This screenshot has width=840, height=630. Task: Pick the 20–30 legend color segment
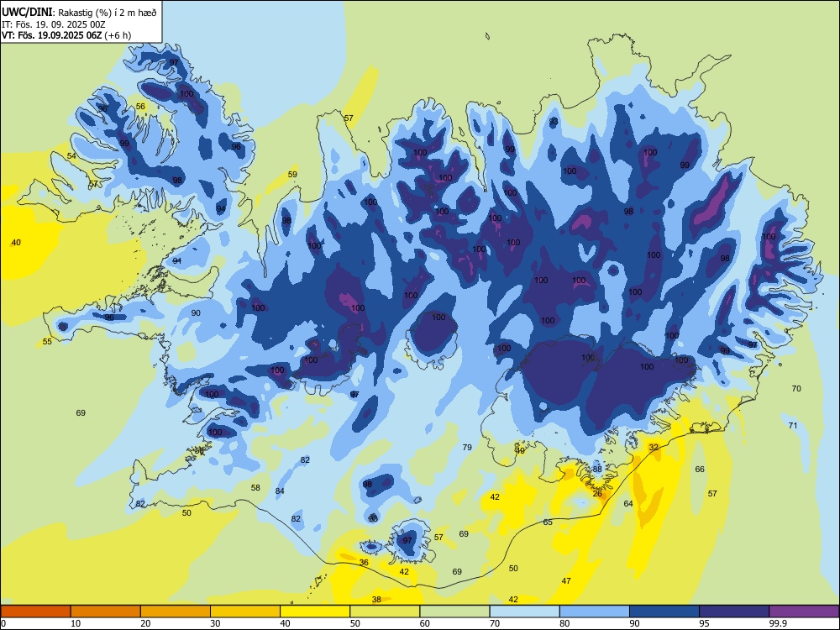(176, 612)
